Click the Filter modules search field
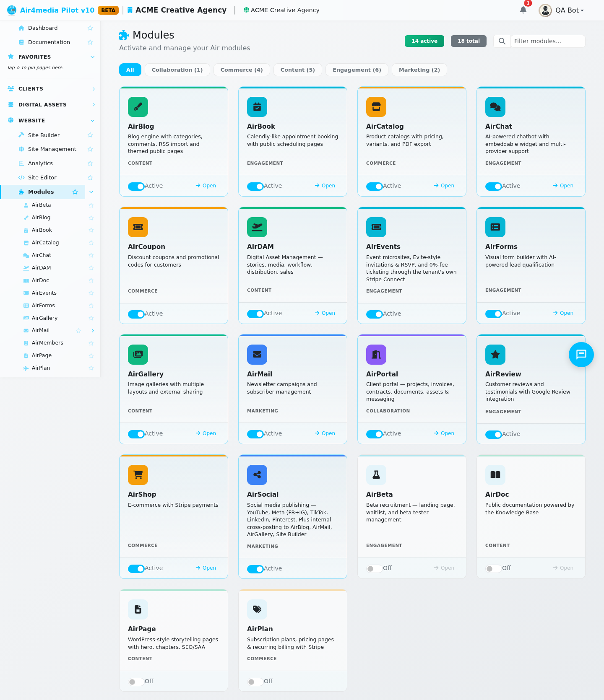Viewport: 604px width, 700px height. point(548,41)
